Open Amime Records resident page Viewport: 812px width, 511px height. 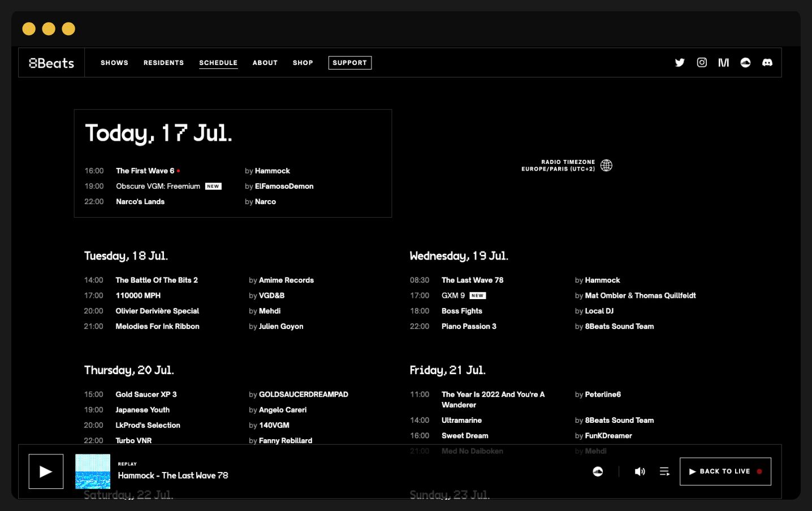[286, 280]
